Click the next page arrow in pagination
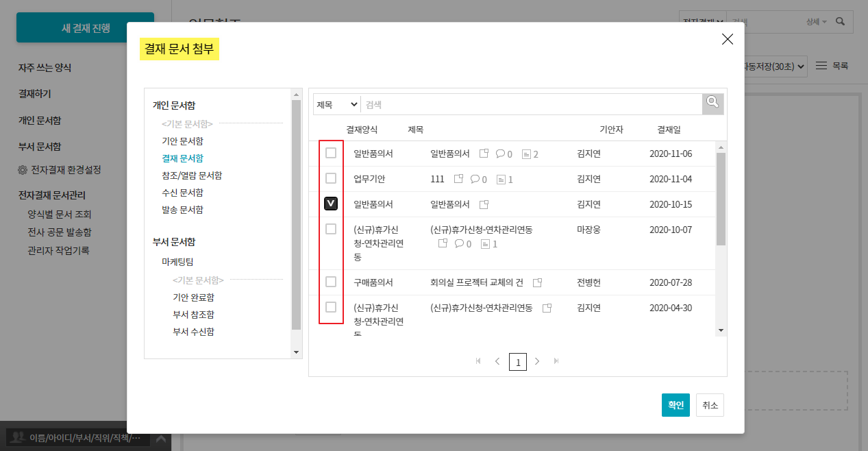868x451 pixels. pyautogui.click(x=537, y=361)
